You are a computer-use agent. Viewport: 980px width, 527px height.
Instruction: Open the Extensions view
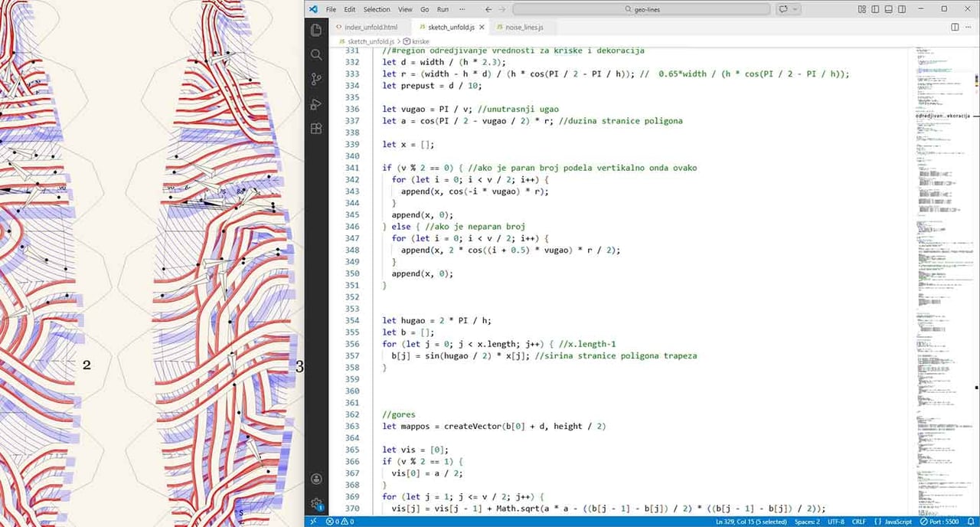point(316,130)
